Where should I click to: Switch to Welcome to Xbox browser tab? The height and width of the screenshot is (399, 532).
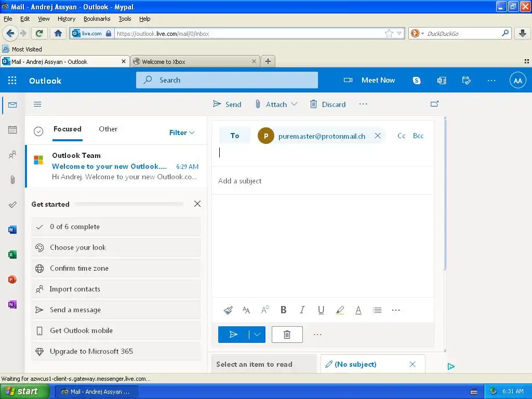point(195,61)
